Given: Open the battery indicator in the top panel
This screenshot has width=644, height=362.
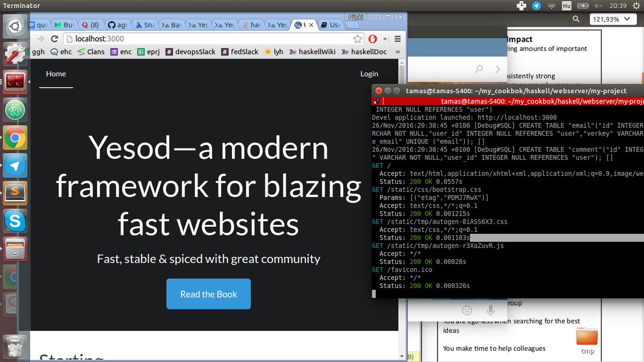Looking at the screenshot, I should click(x=582, y=5).
